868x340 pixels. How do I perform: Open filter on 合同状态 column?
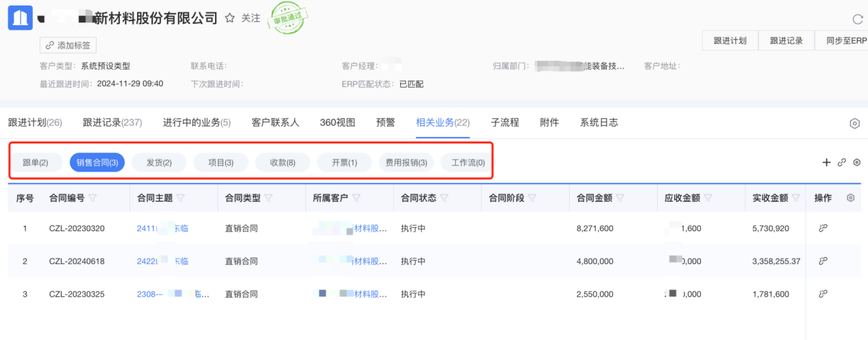click(444, 198)
